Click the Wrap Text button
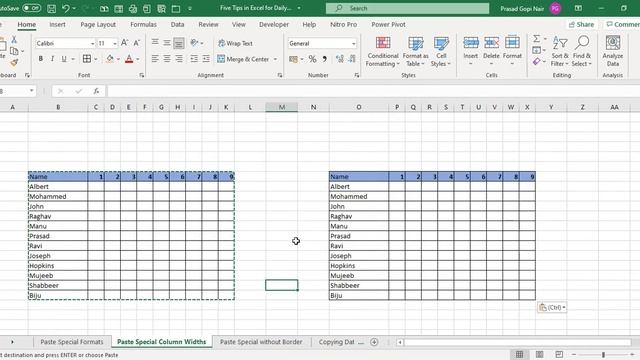The image size is (640, 360). tap(236, 43)
